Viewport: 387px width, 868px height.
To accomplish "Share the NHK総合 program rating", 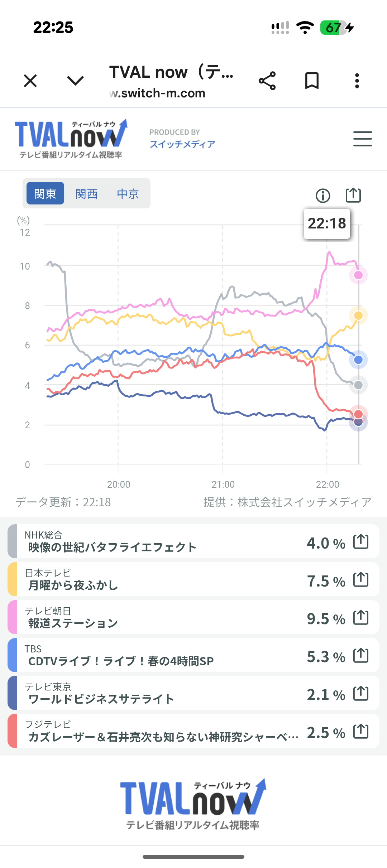I will point(360,541).
